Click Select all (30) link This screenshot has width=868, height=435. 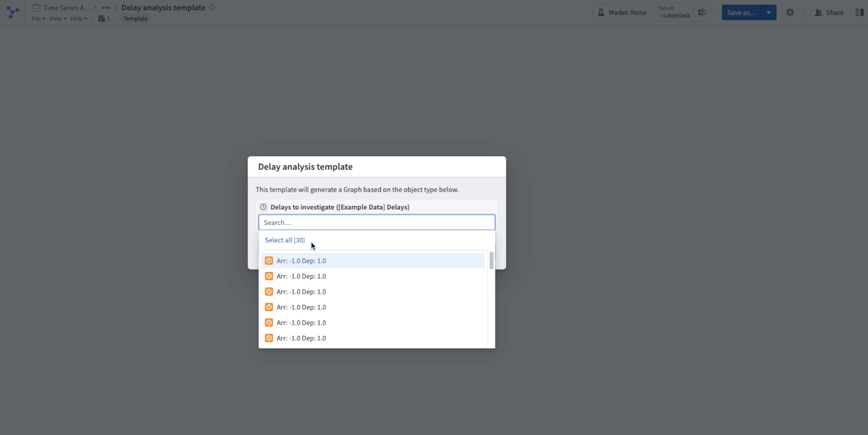pos(285,240)
